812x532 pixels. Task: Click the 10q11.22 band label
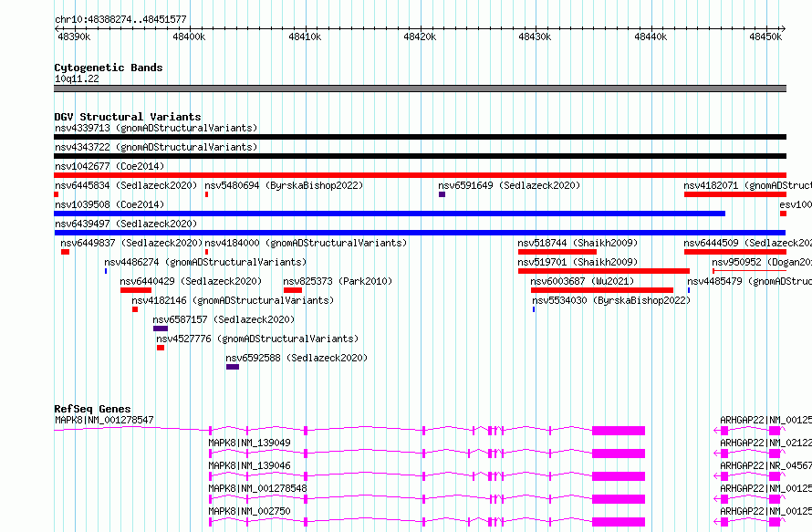[77, 78]
